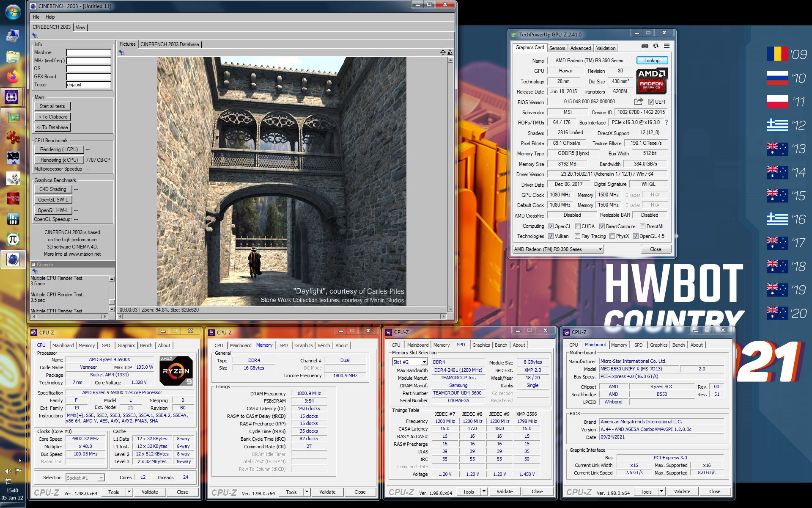812x508 pixels.
Task: Open the PLL SET taskbar icon
Action: [x=13, y=158]
